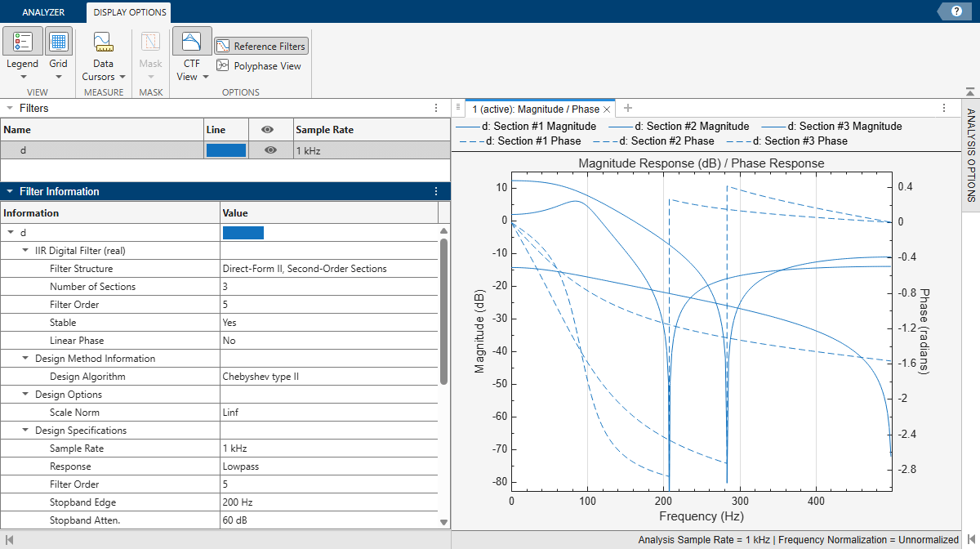Toggle the Polyphase View option
980x549 pixels.
pos(259,66)
